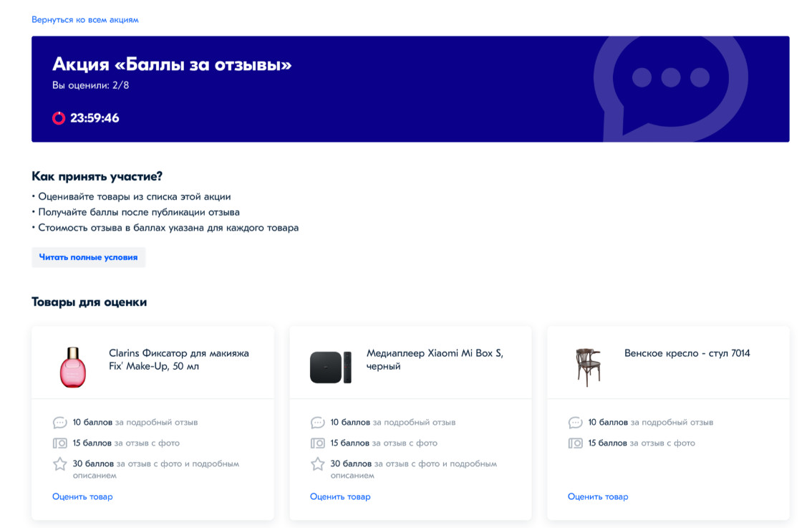Click «Оценить товар» for Clarins fixator

coord(82,496)
